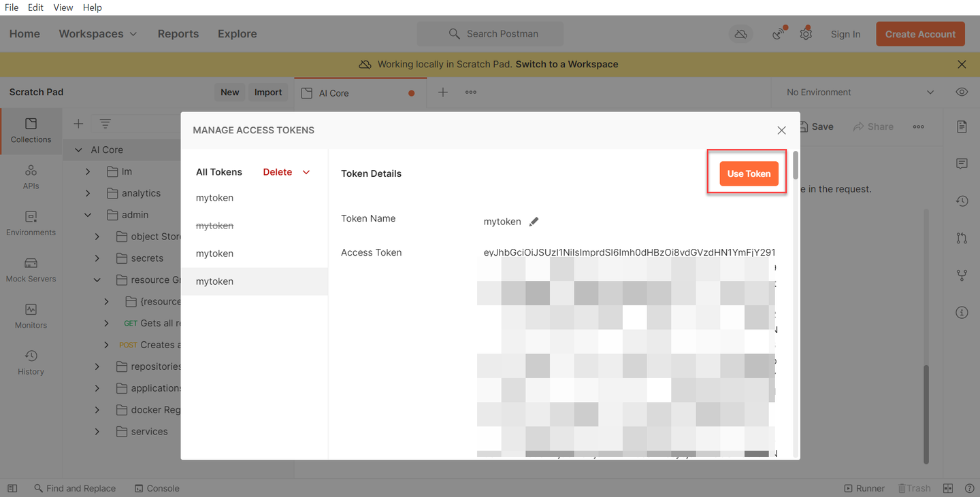This screenshot has height=497, width=980.
Task: Open the info icon in right sidebar
Action: click(962, 312)
